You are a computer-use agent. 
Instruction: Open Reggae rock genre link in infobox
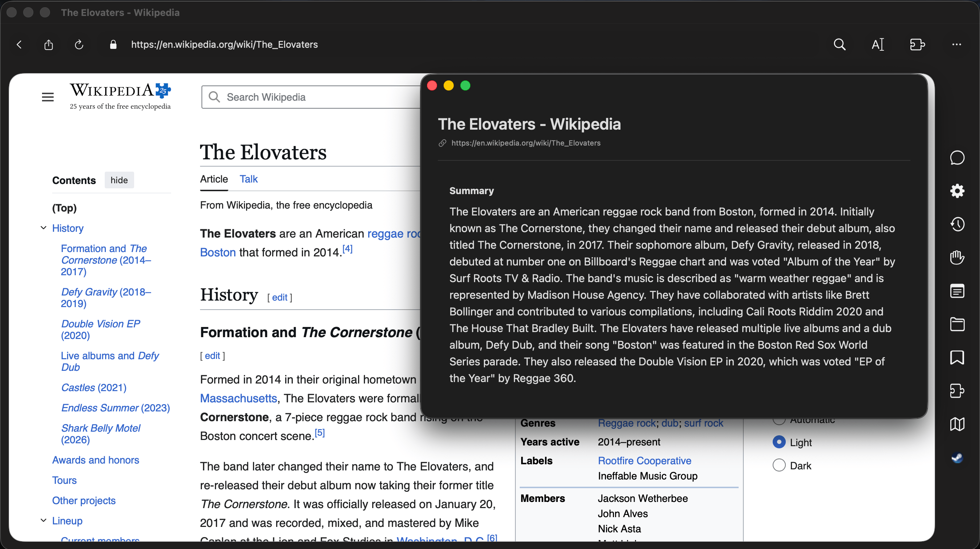coord(627,423)
